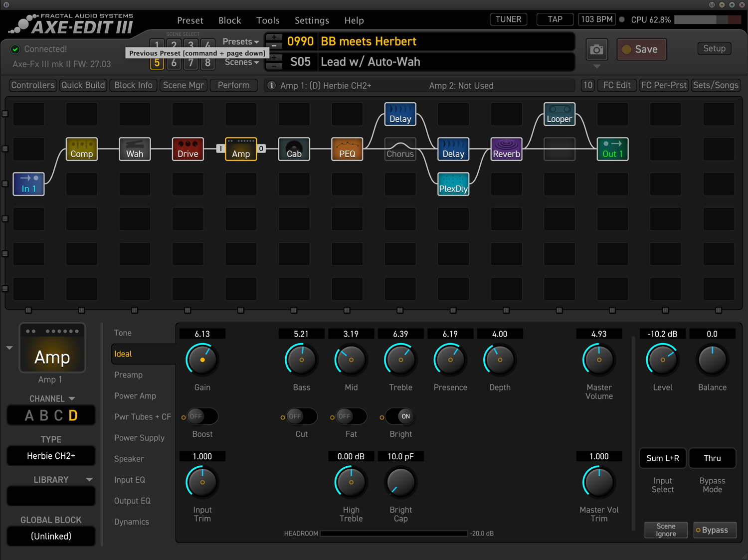Viewport: 748px width, 560px height.
Task: Open the TUNER
Action: (508, 19)
